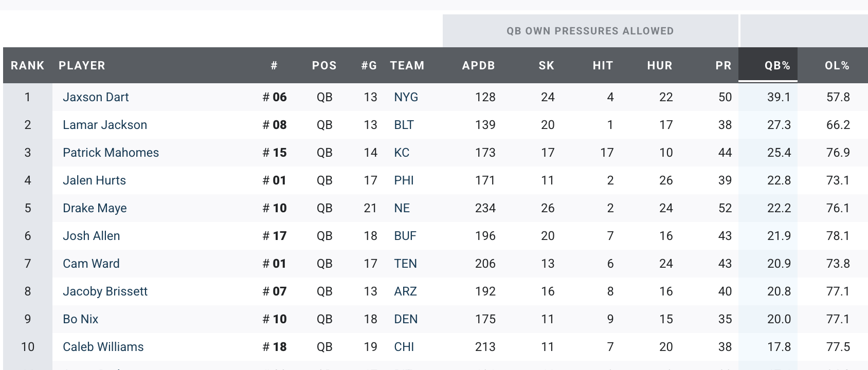Sort table by QB% column header
Viewport: 868px width, 370px height.
pyautogui.click(x=777, y=66)
